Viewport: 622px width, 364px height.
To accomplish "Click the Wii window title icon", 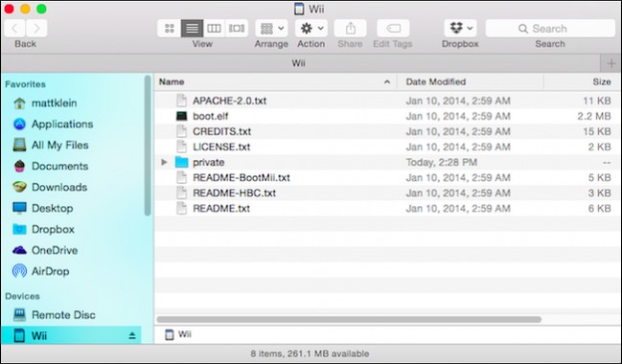I will [x=299, y=9].
